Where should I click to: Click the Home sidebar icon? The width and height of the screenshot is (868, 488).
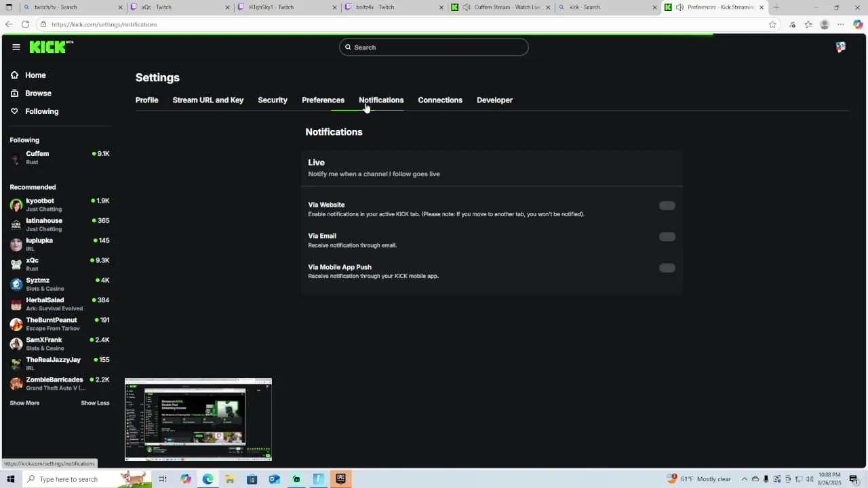(x=14, y=75)
